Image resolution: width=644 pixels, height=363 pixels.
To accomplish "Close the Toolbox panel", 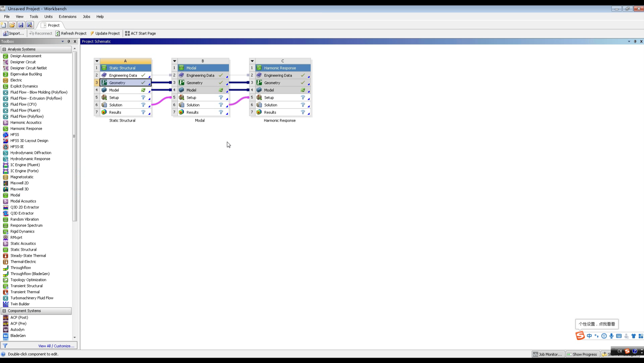I will point(75,41).
